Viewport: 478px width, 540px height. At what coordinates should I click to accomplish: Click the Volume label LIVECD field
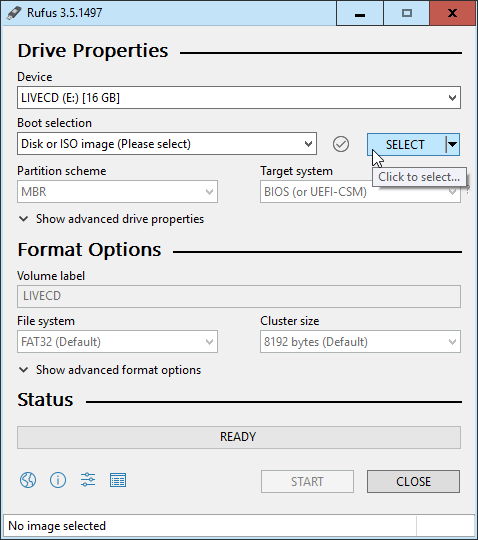pos(239,296)
